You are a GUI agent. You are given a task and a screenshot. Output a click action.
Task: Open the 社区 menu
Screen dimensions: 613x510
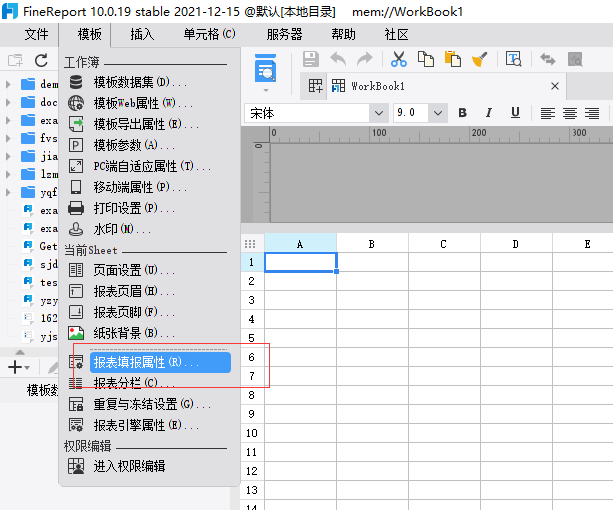396,35
